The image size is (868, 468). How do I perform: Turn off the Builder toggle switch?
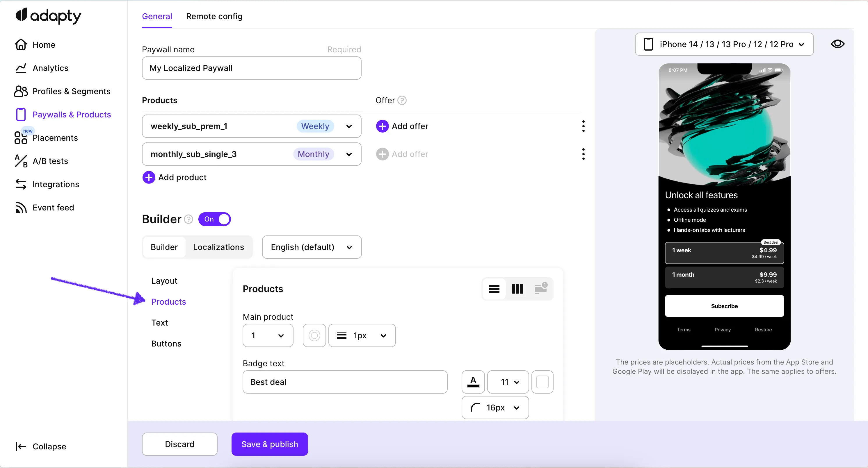[215, 219]
